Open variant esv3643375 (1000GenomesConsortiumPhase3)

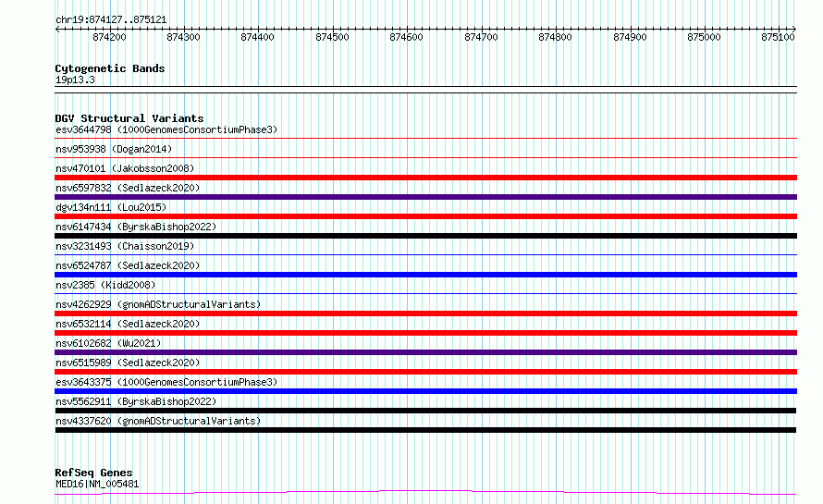pyautogui.click(x=166, y=382)
